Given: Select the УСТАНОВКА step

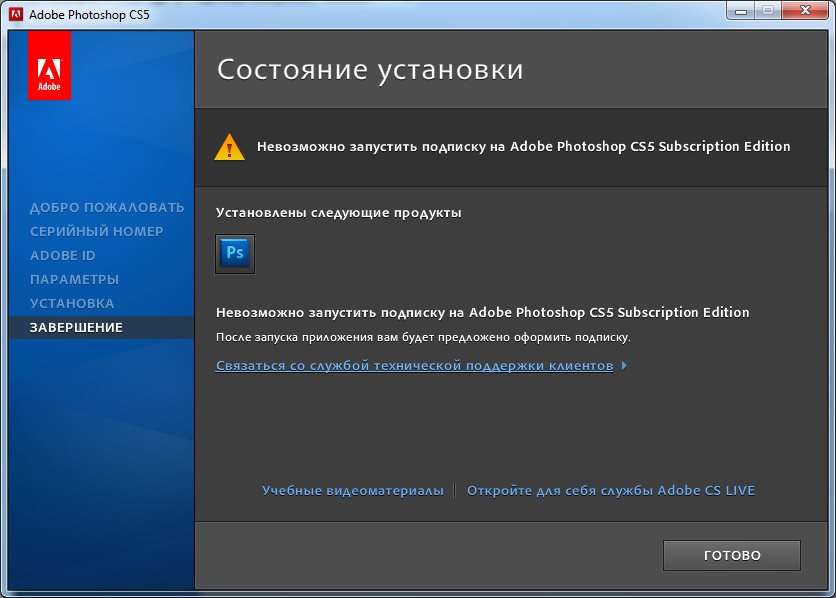Looking at the screenshot, I should pyautogui.click(x=72, y=303).
